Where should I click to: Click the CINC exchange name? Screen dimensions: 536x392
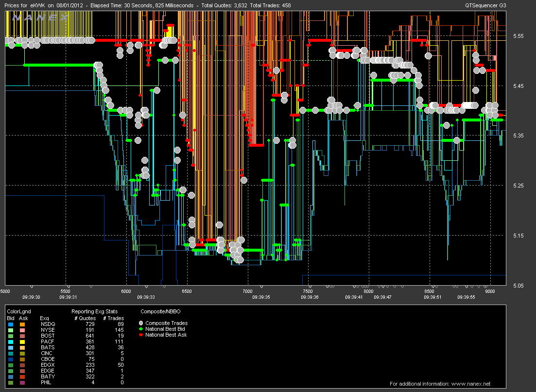pyautogui.click(x=47, y=353)
